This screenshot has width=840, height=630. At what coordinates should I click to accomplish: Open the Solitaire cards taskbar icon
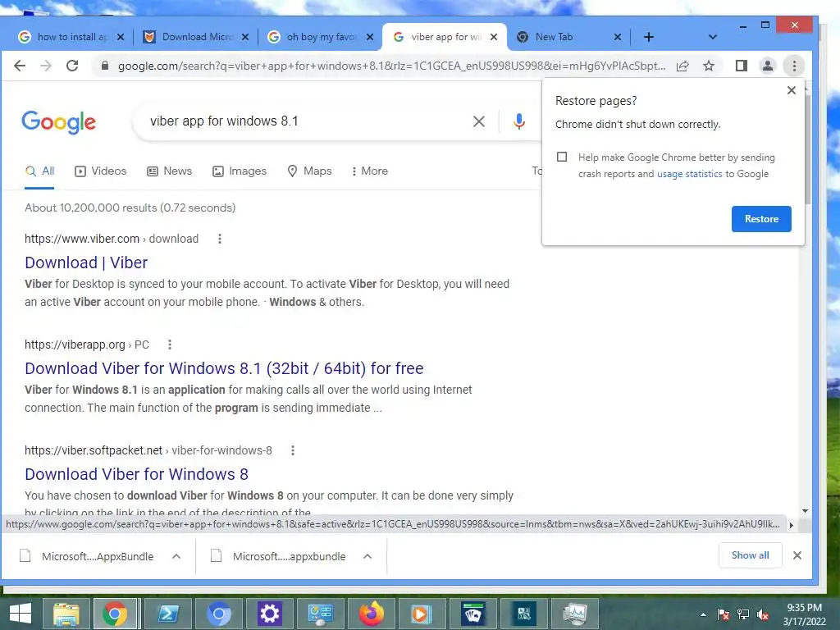[473, 614]
